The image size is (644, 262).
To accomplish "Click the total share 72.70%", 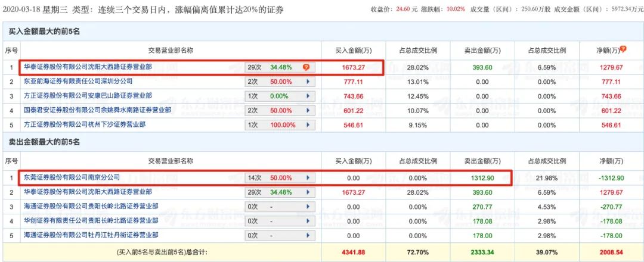I will tap(418, 252).
